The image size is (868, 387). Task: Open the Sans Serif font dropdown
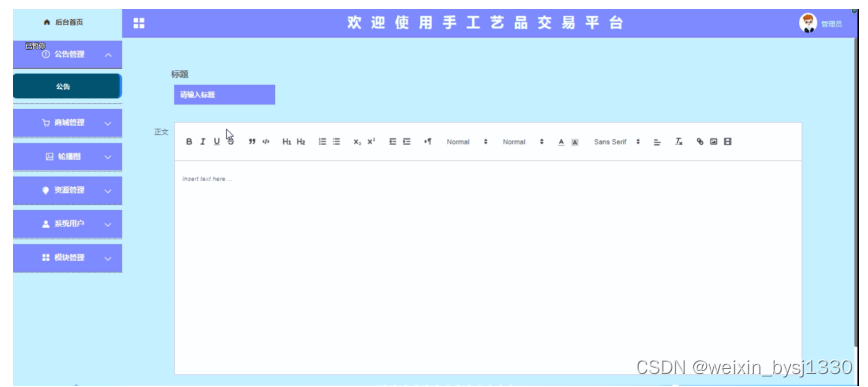(x=617, y=142)
